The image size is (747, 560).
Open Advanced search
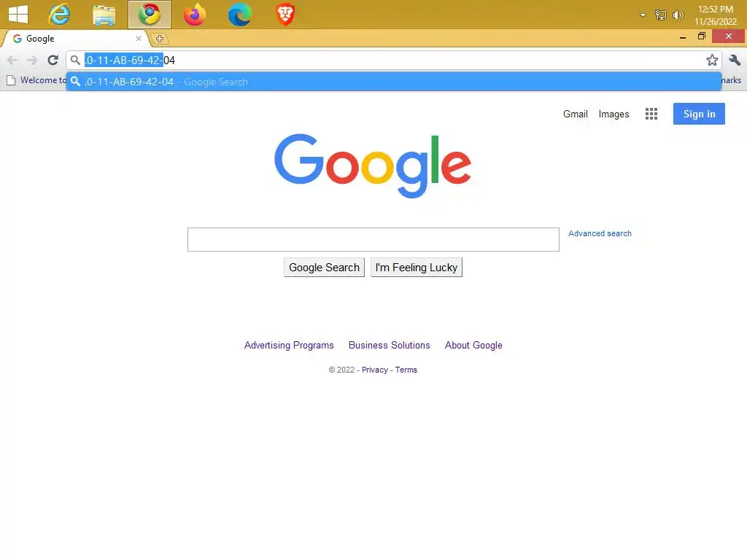[x=600, y=233]
